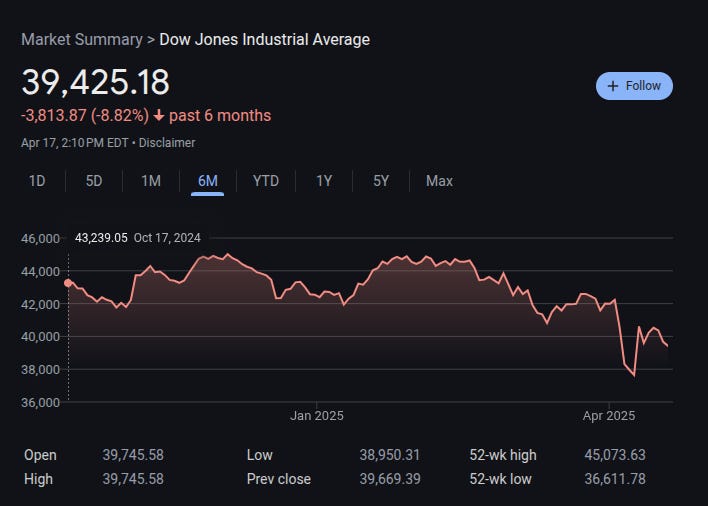The width and height of the screenshot is (708, 506).
Task: Switch to the 5Y range tab
Action: point(381,181)
